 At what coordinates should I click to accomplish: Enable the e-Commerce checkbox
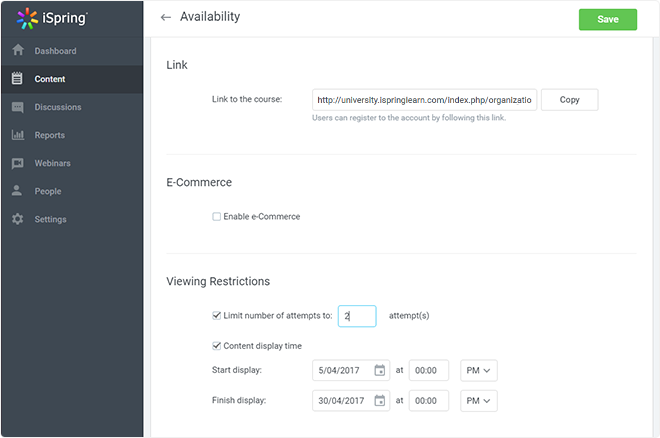[216, 217]
